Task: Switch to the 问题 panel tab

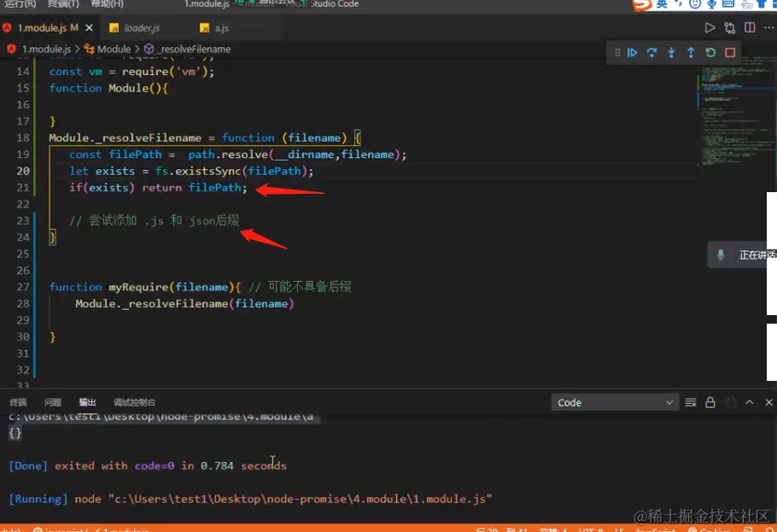Action: (53, 402)
